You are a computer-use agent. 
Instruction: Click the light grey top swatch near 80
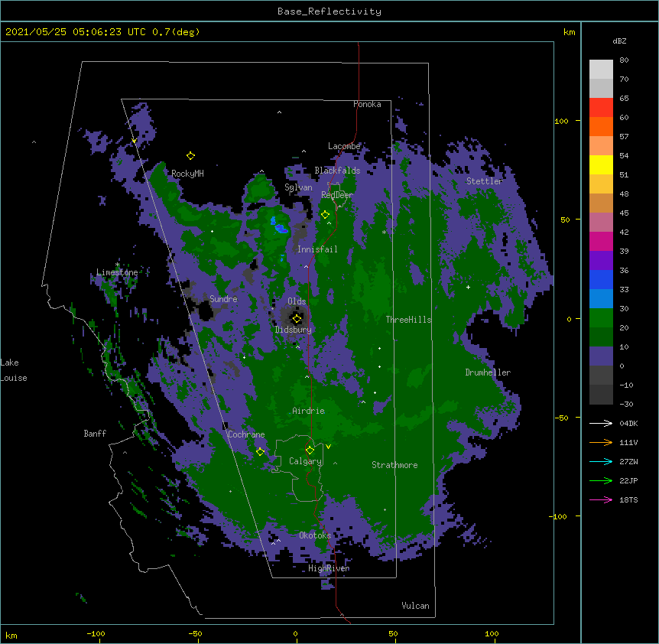click(601, 70)
